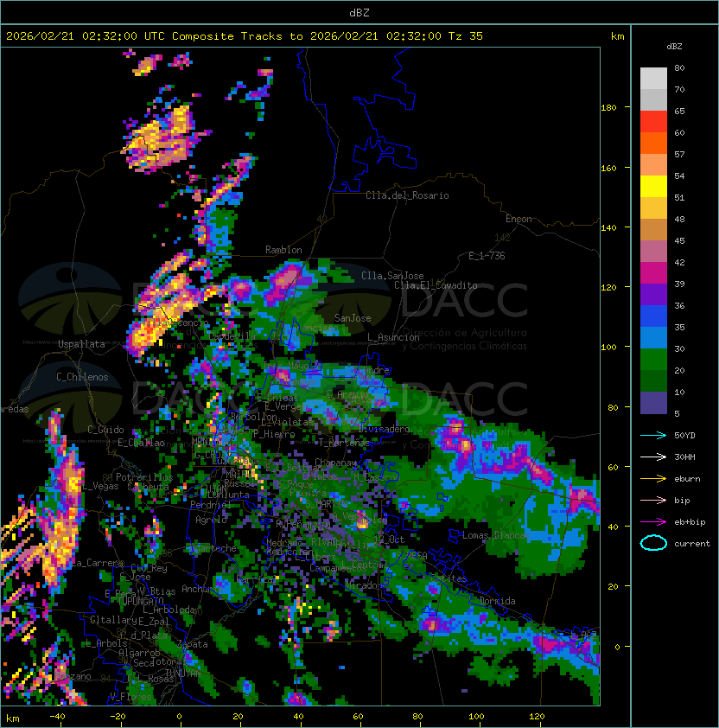Viewport: 719px width, 728px height.
Task: Click the 'Composite Tracks' timestamp header text
Action: (x=245, y=36)
